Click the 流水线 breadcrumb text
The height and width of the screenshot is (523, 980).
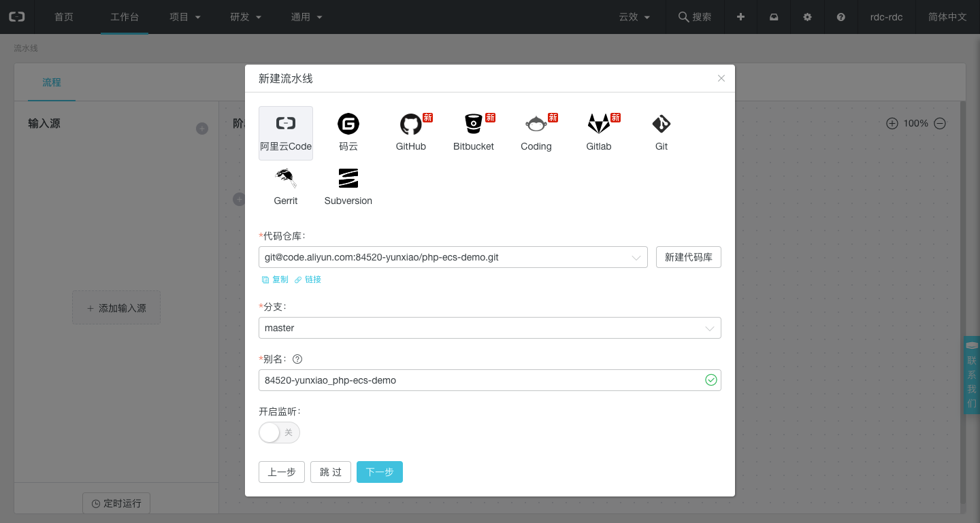[26, 48]
